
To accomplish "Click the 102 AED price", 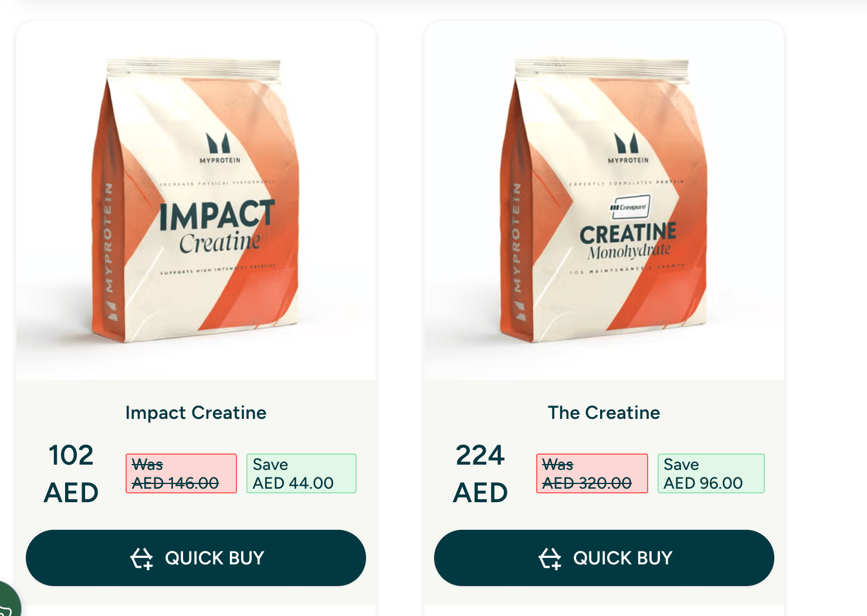I will (71, 474).
